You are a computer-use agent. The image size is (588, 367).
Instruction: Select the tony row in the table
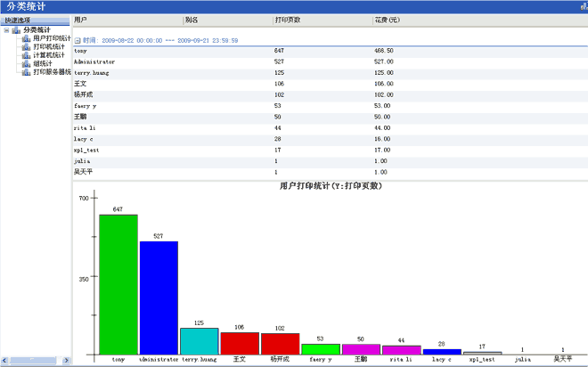(330, 51)
